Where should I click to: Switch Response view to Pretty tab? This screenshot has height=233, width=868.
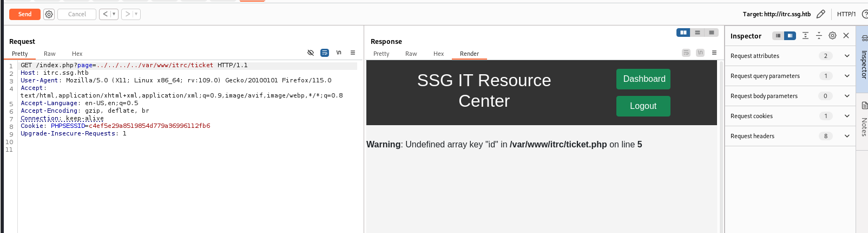coord(382,54)
